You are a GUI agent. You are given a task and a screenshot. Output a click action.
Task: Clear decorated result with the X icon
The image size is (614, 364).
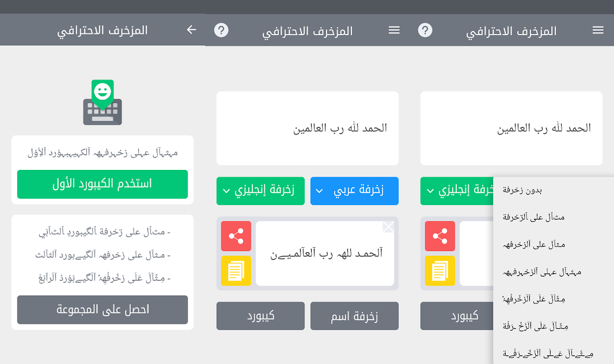pos(388,227)
